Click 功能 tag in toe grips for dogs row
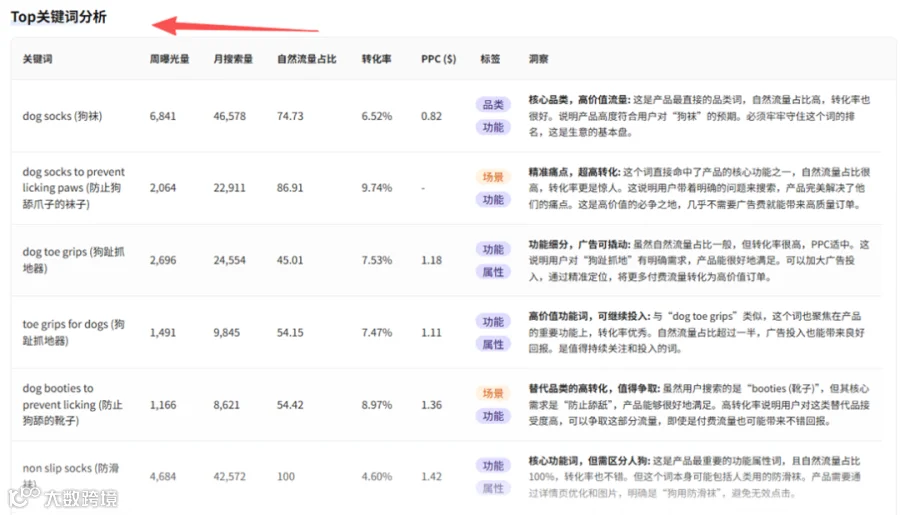Image resolution: width=900 pixels, height=515 pixels. point(493,322)
